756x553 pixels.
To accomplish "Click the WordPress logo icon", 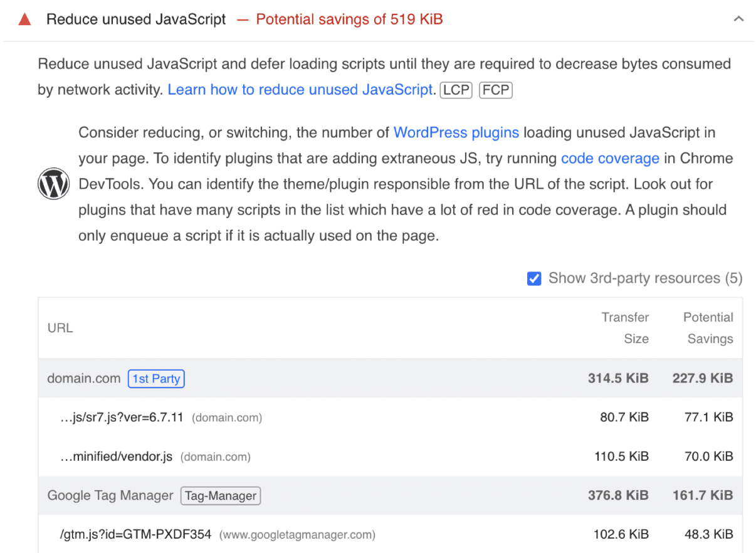I will point(53,183).
